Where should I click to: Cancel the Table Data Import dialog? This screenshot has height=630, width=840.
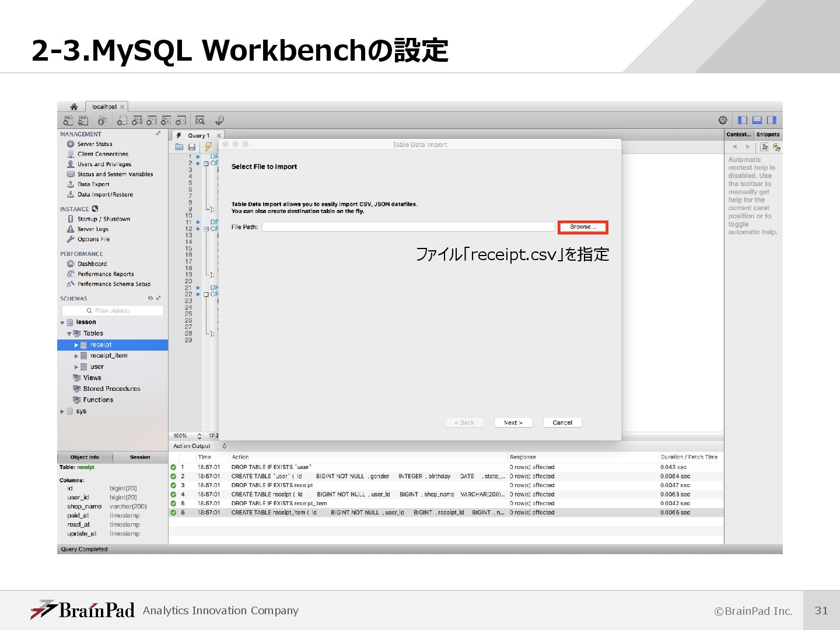tap(562, 422)
